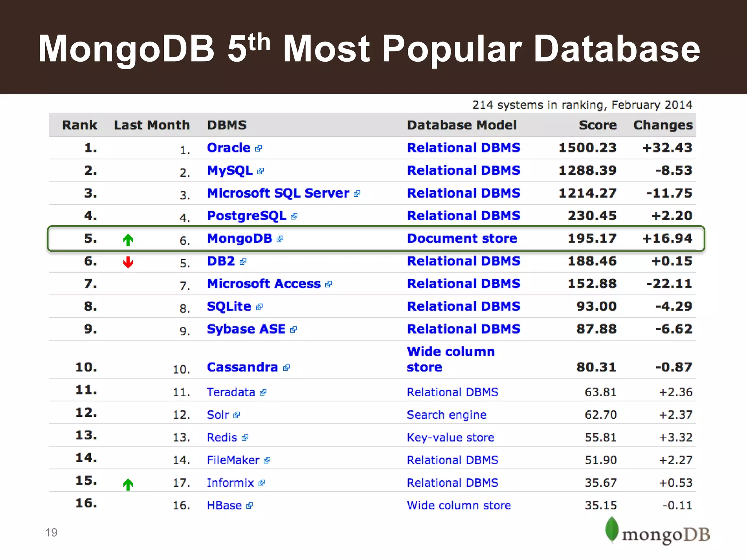This screenshot has width=747, height=560.
Task: Click the external link icon next to MySQL
Action: [260, 171]
